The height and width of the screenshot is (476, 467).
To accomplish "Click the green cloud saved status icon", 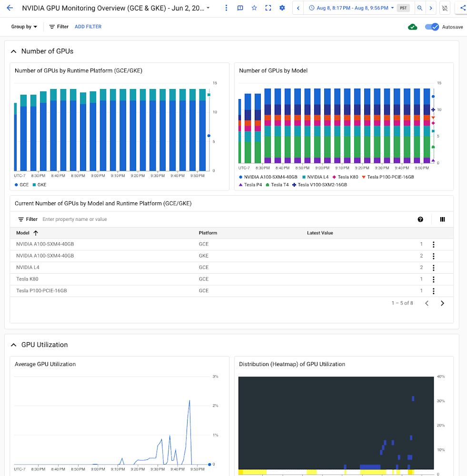I will [412, 27].
